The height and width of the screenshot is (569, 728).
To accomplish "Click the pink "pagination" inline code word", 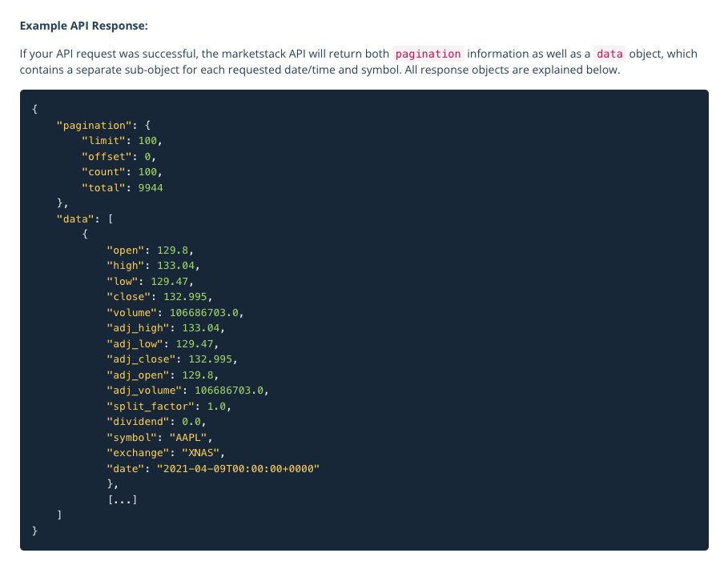I will [428, 54].
